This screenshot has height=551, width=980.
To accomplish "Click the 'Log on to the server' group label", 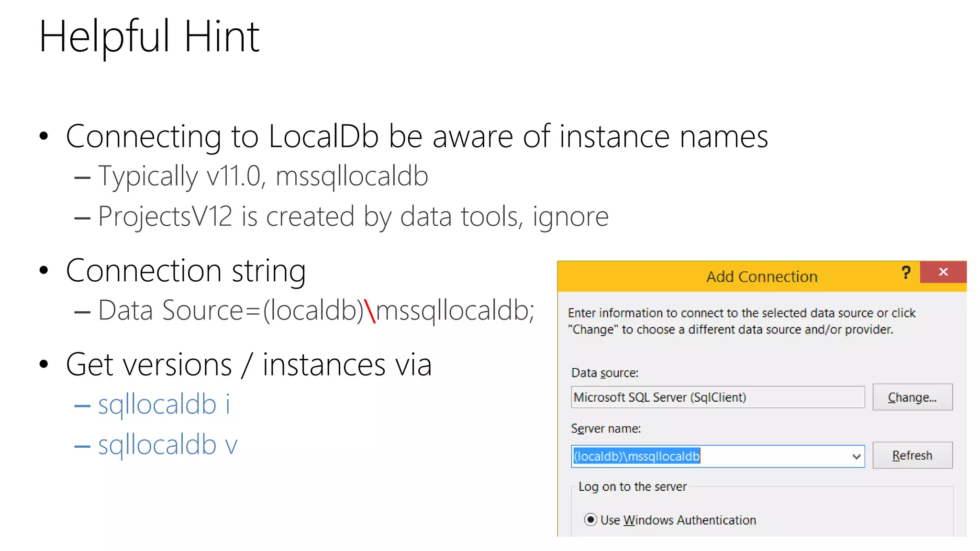I will coord(632,486).
